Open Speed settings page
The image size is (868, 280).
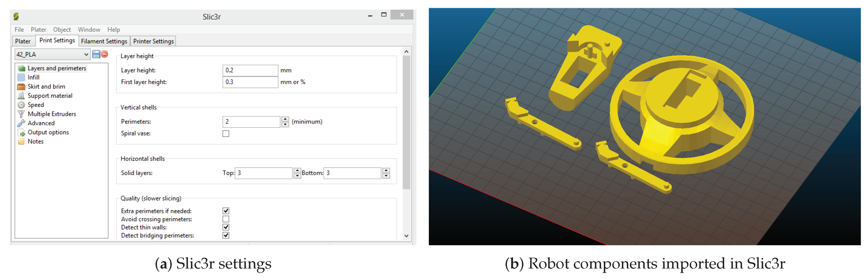click(36, 105)
